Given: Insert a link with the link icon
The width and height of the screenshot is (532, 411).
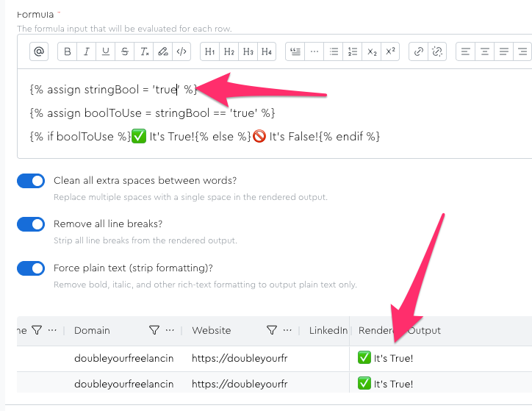Looking at the screenshot, I should click(x=419, y=51).
